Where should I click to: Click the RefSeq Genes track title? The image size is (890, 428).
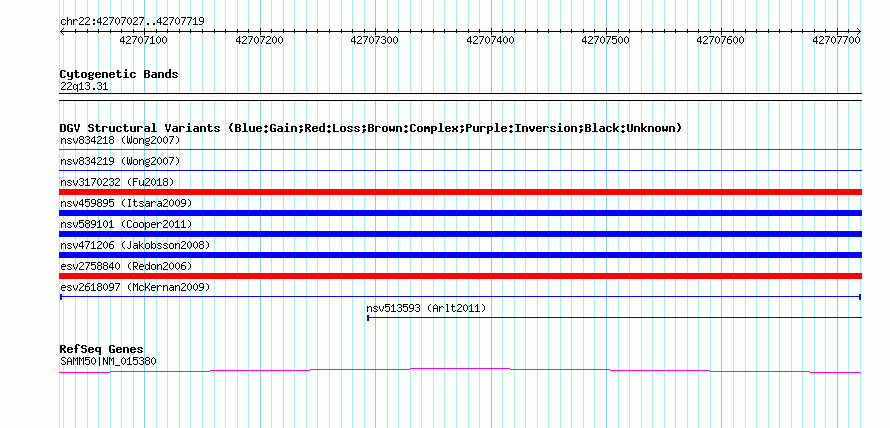(102, 349)
